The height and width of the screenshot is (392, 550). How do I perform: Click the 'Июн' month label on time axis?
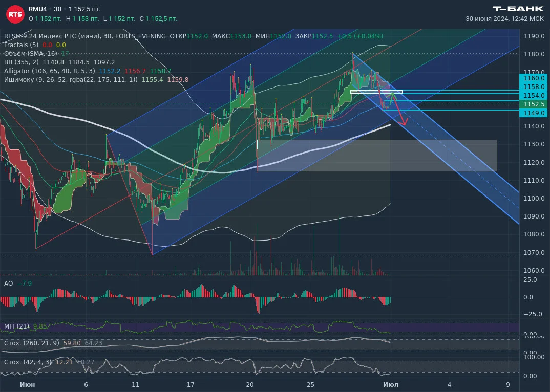(27, 385)
